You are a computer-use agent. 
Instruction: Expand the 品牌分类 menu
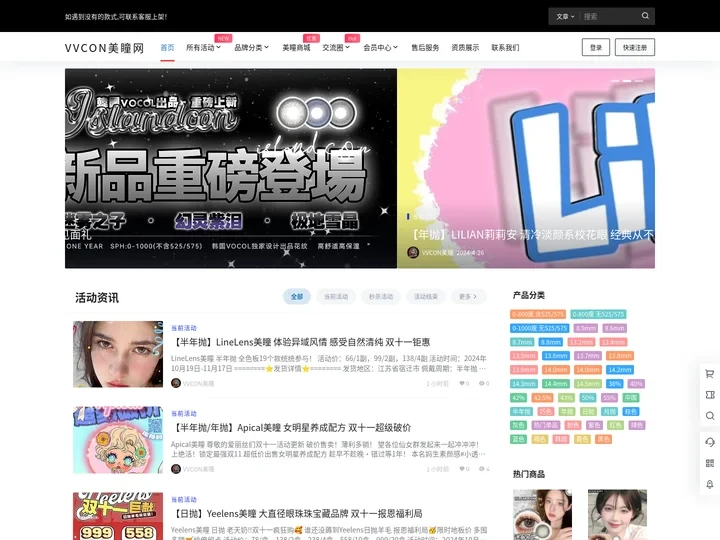[251, 47]
